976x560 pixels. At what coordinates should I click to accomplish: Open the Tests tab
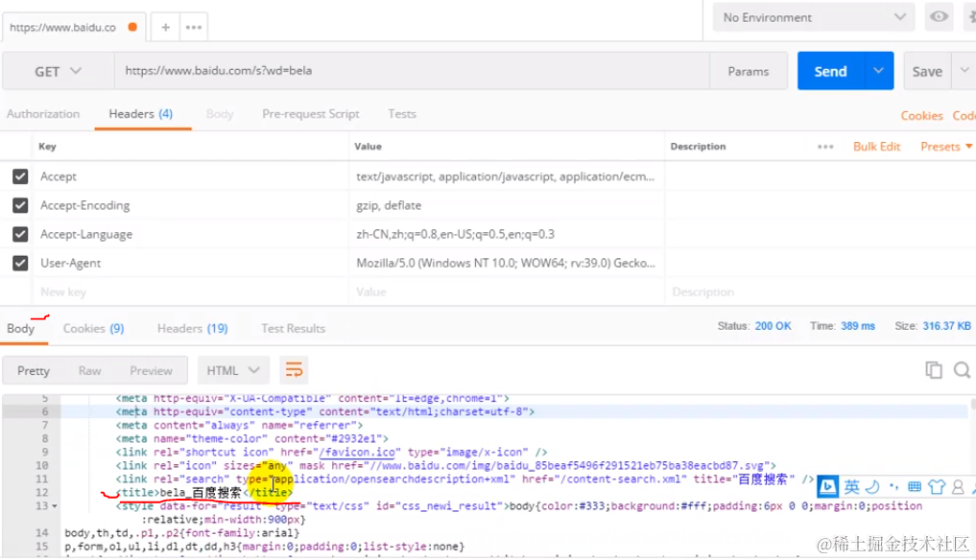point(401,114)
